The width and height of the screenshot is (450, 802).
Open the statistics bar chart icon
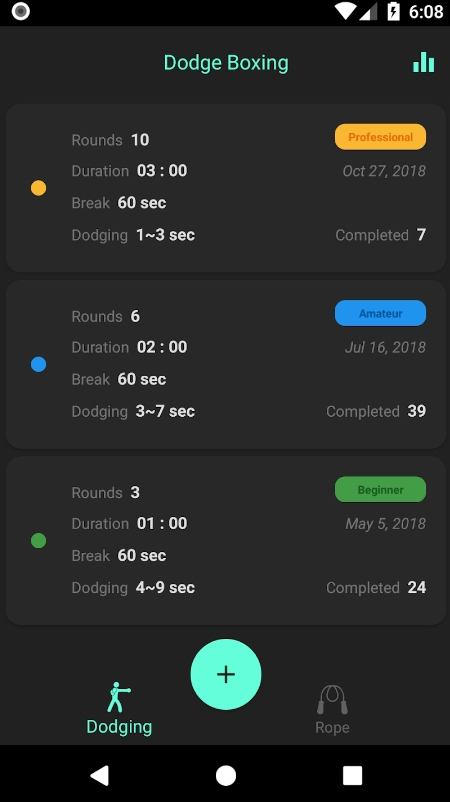423,62
